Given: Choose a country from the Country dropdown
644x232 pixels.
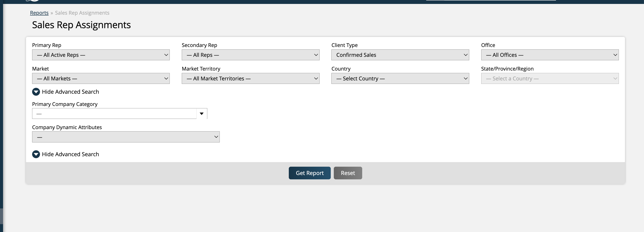Looking at the screenshot, I should 400,78.
